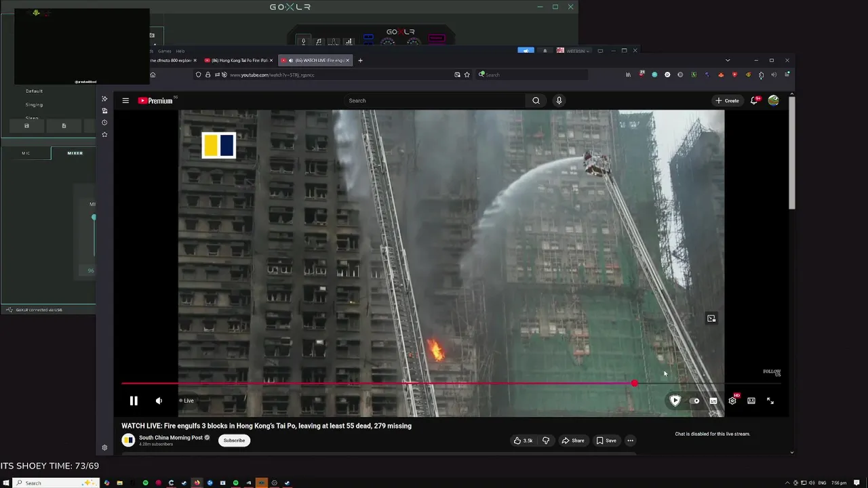The width and height of the screenshot is (868, 488).
Task: Open the player settings gear
Action: [x=732, y=401]
